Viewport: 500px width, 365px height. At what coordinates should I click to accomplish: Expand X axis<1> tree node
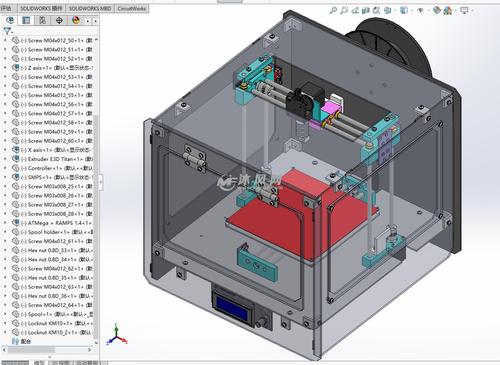coord(5,150)
